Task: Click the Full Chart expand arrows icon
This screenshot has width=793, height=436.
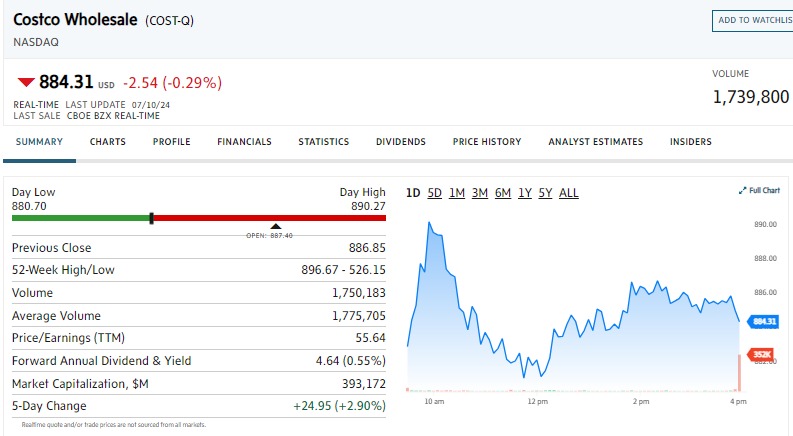Action: pyautogui.click(x=742, y=191)
